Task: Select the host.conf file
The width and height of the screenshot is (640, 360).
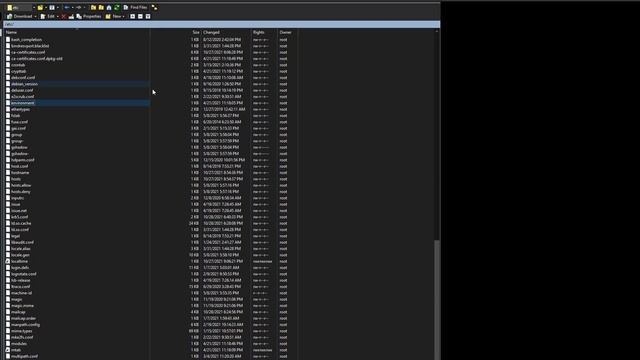Action: pos(20,166)
